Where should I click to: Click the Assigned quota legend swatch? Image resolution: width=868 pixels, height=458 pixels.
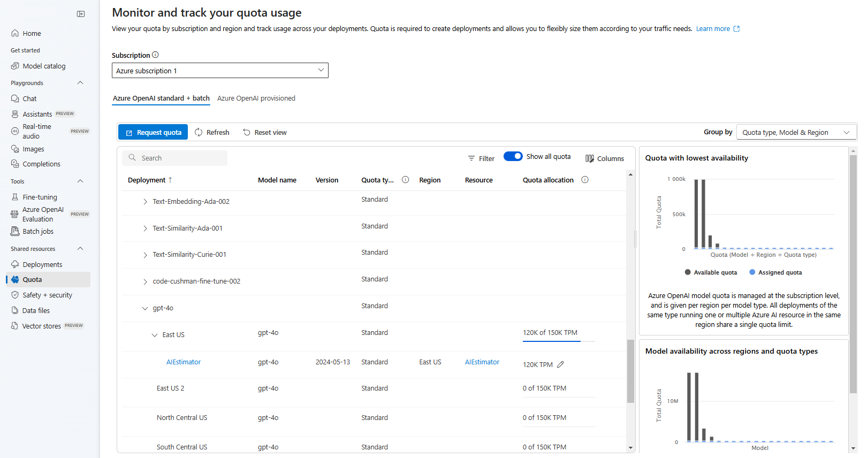(752, 272)
